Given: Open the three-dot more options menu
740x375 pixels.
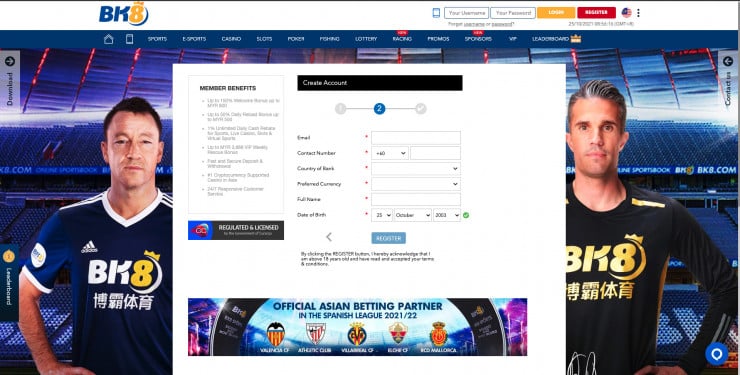Looking at the screenshot, I should pyautogui.click(x=638, y=13).
